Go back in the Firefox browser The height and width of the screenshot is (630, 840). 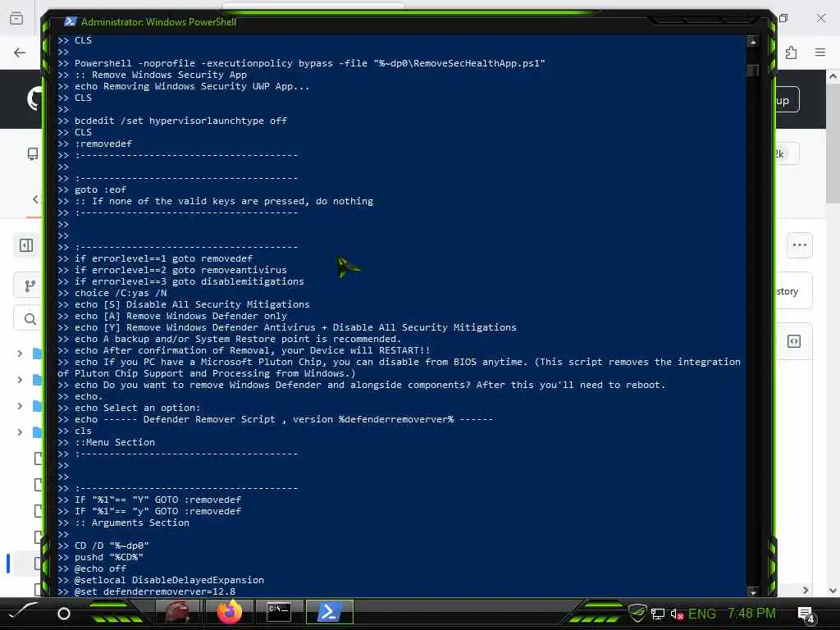(20, 52)
